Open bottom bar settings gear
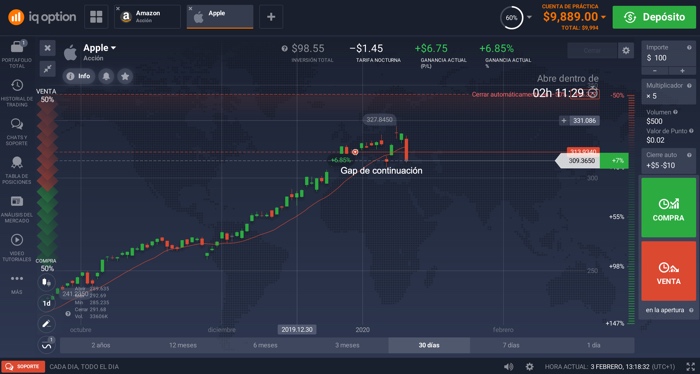This screenshot has height=374, width=700. point(529,366)
